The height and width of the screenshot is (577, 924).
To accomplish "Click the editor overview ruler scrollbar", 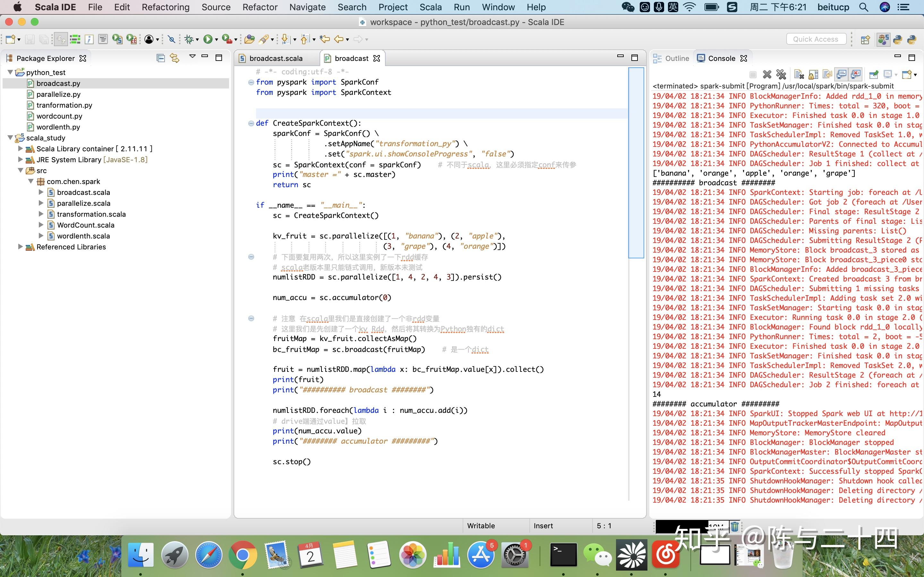I will click(636, 163).
